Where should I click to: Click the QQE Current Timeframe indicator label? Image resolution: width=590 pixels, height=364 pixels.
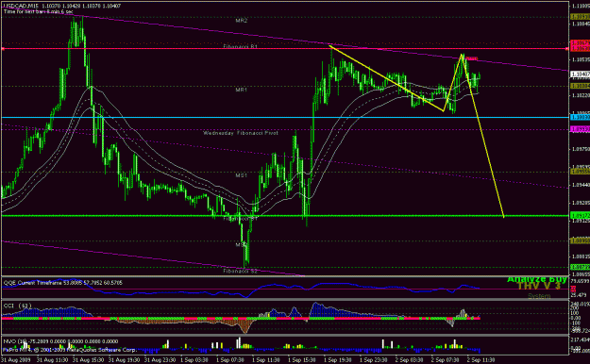pos(63,283)
